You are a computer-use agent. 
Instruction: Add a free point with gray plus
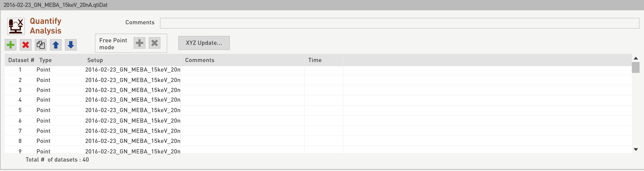[x=139, y=43]
